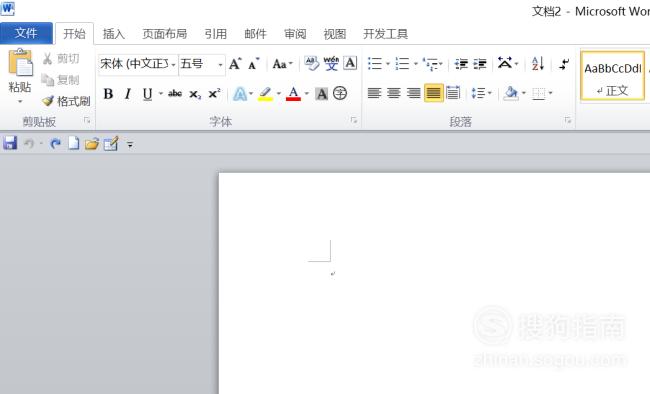The image size is (650, 394).
Task: Align text right
Action: [x=413, y=93]
